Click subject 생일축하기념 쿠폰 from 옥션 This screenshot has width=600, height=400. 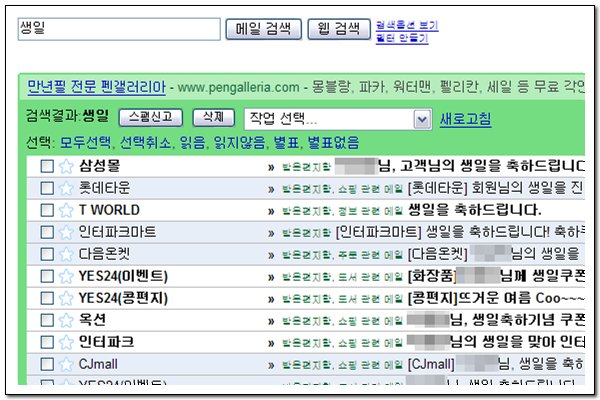point(528,320)
